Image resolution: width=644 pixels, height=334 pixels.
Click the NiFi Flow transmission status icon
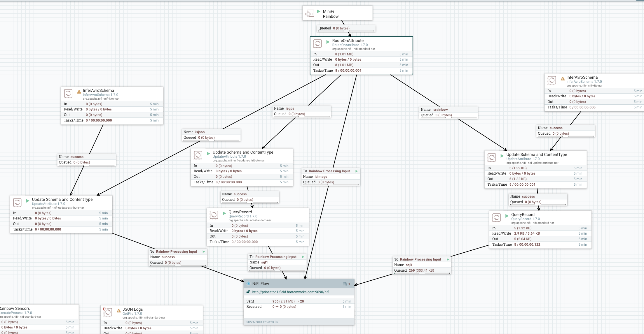point(249,284)
